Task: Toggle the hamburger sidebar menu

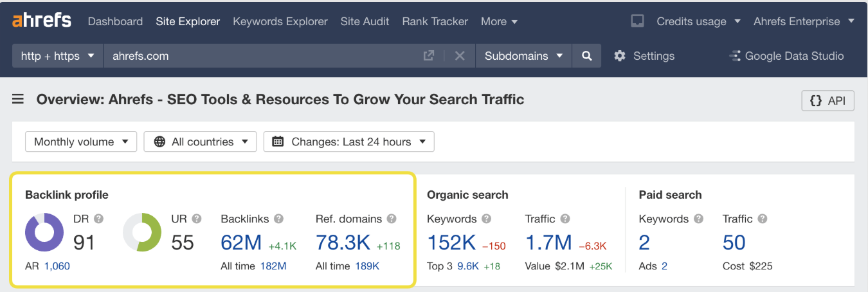Action: pyautogui.click(x=18, y=99)
